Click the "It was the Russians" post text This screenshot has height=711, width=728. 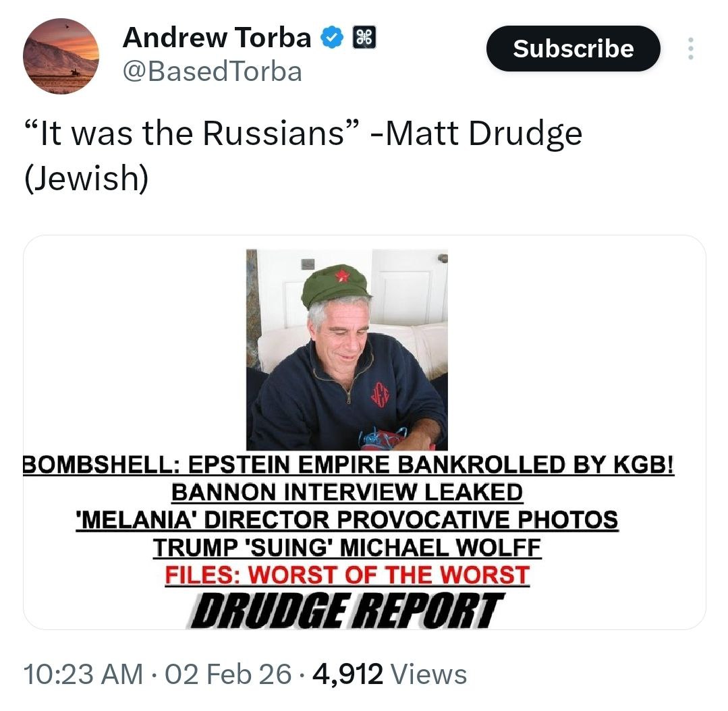(x=303, y=155)
